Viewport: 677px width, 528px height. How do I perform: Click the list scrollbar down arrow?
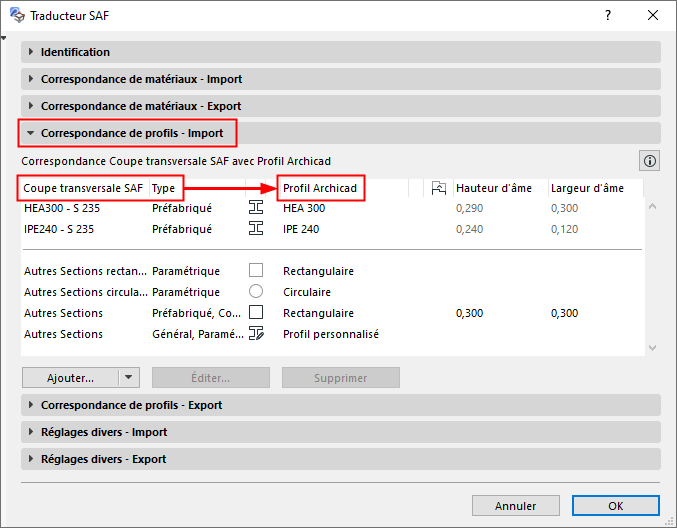coord(653,348)
